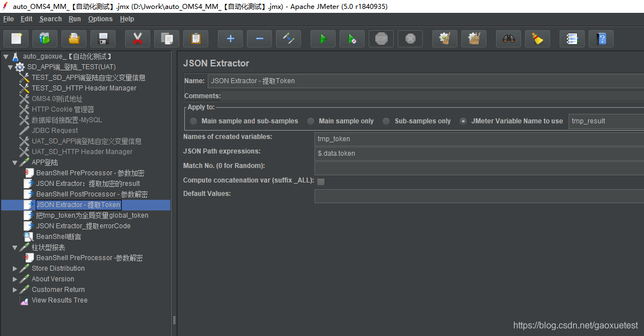Select BeanShell PostProcessor - 参数解密 item
The height and width of the screenshot is (336, 644).
[92, 194]
